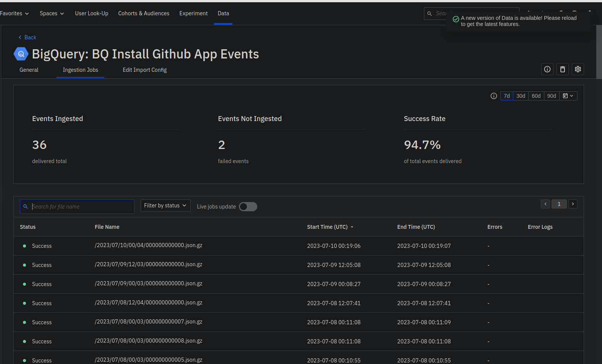Switch to the 30d time range
602x364 pixels.
pos(521,96)
